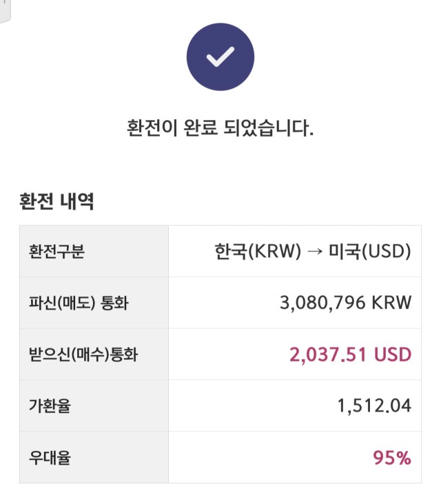Select the 가환율 row label
This screenshot has width=441, height=504.
point(50,405)
